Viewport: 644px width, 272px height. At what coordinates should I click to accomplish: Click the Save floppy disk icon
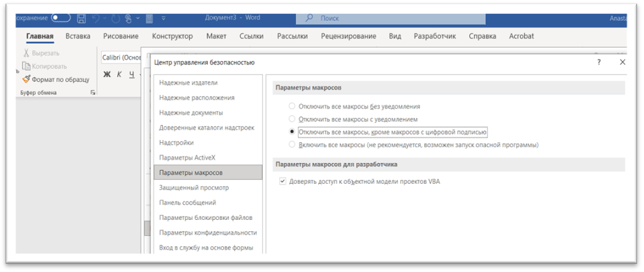tap(81, 19)
